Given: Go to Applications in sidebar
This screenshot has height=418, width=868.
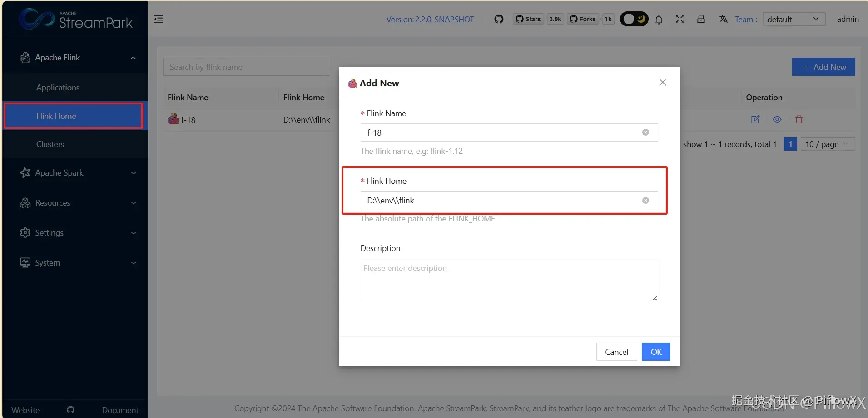Looking at the screenshot, I should (x=58, y=88).
